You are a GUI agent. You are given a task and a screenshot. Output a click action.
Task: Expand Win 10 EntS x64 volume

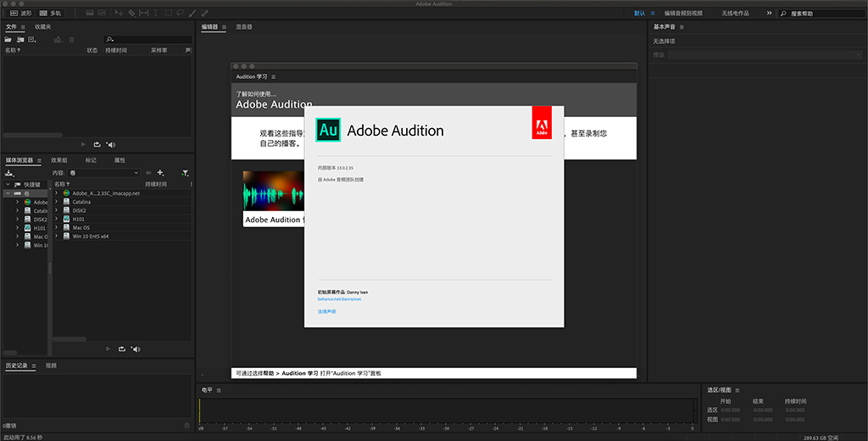[57, 236]
